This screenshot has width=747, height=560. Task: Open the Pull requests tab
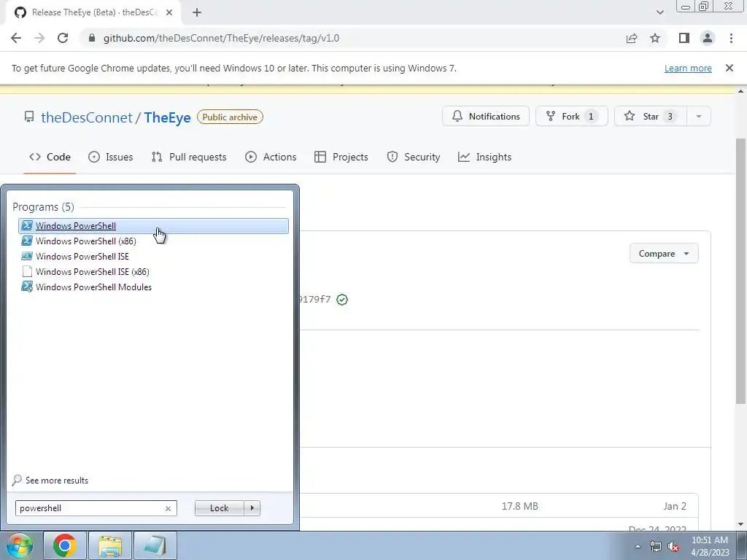(x=189, y=157)
